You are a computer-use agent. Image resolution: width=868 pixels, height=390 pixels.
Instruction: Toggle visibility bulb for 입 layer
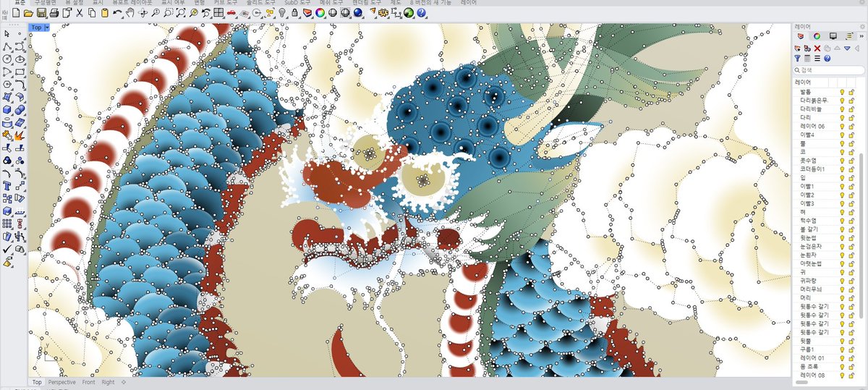pyautogui.click(x=842, y=177)
